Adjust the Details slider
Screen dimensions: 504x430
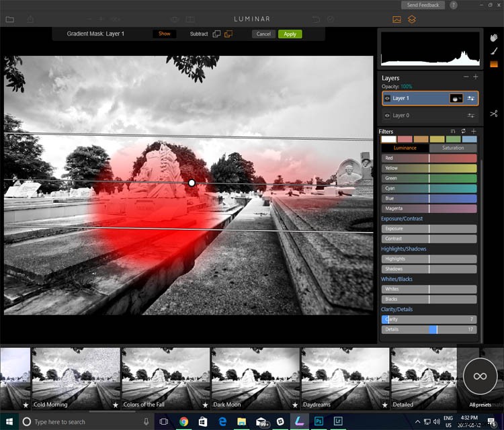(x=429, y=329)
